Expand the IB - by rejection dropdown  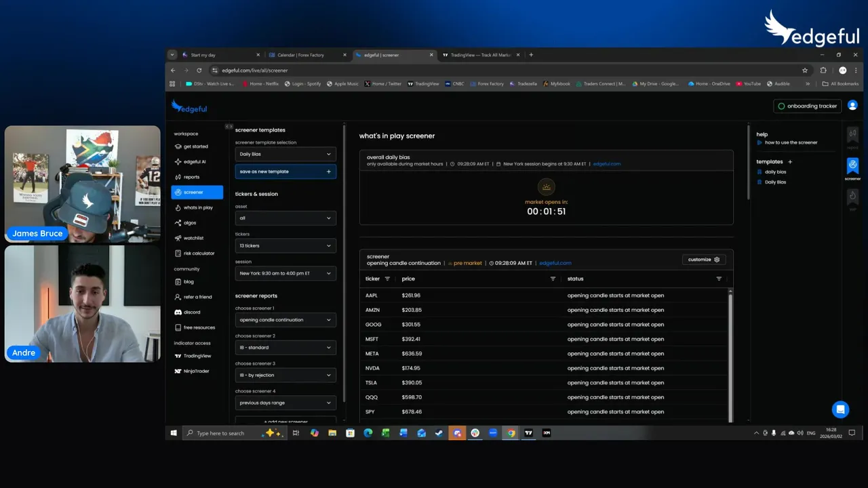(x=285, y=375)
